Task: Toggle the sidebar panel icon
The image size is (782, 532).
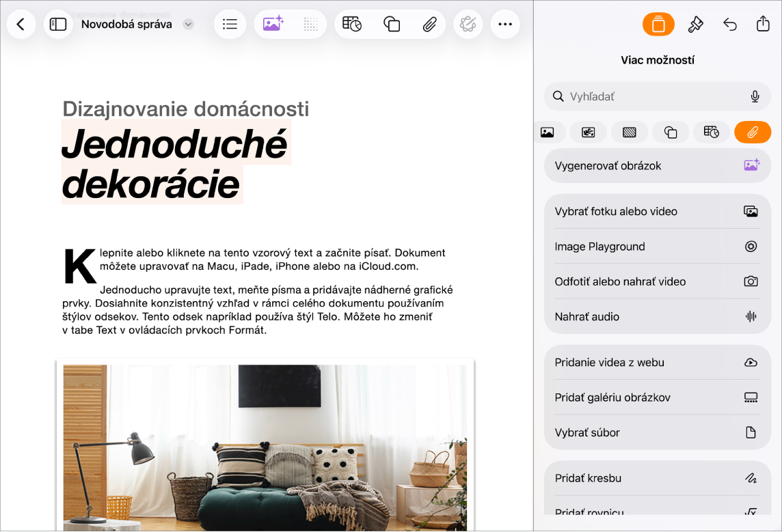Action: (58, 24)
